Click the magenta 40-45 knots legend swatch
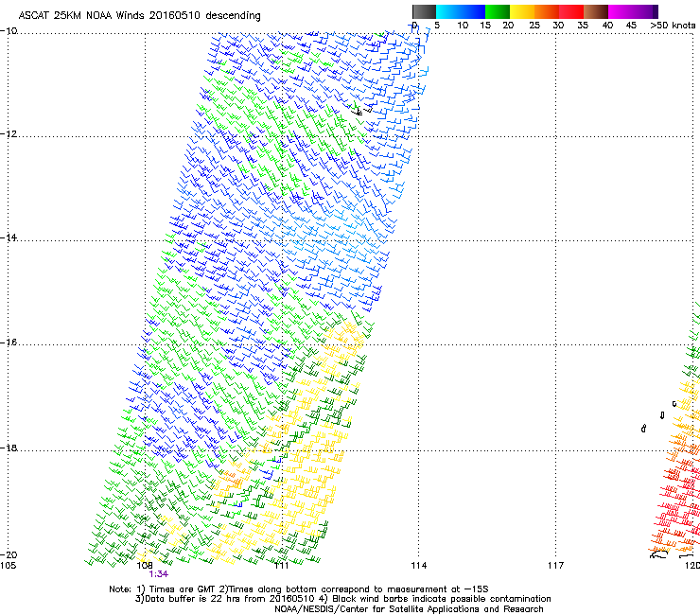This screenshot has width=700, height=615. (x=621, y=11)
